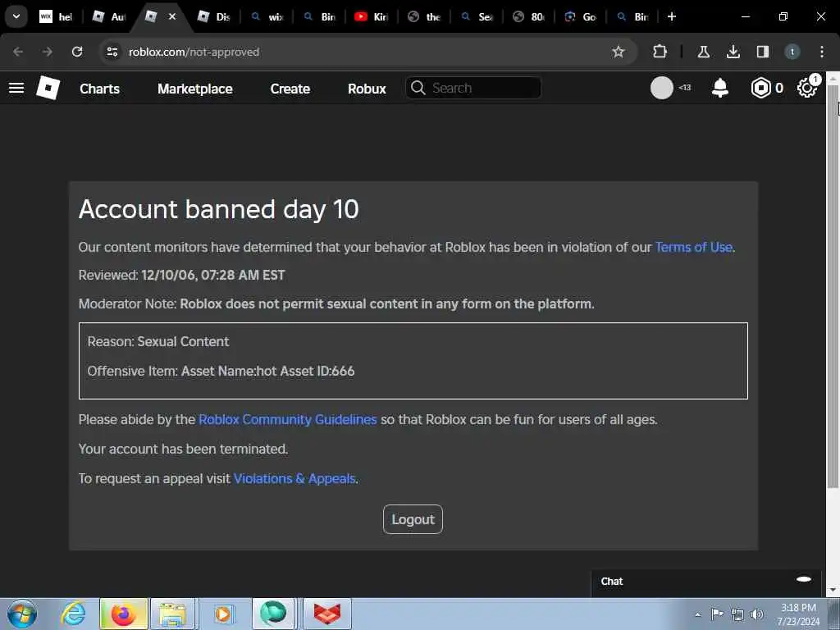Click the Roblox logo home icon
This screenshot has height=630, width=840.
click(48, 88)
